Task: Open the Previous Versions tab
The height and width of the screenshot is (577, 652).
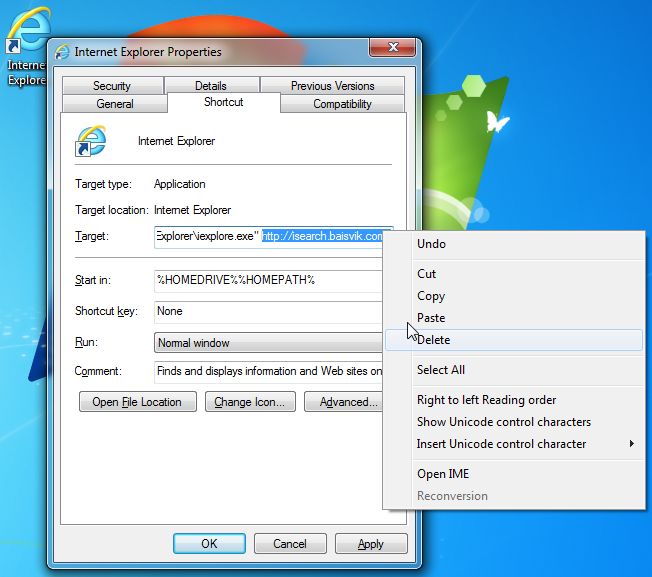Action: (x=332, y=86)
